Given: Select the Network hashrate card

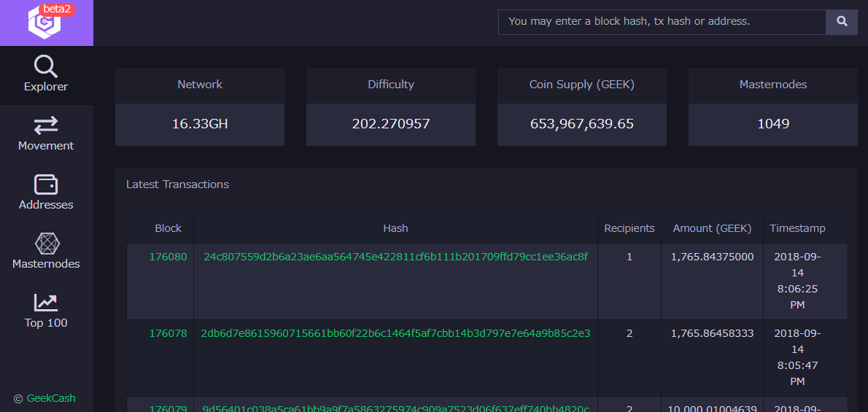Looking at the screenshot, I should (x=200, y=106).
